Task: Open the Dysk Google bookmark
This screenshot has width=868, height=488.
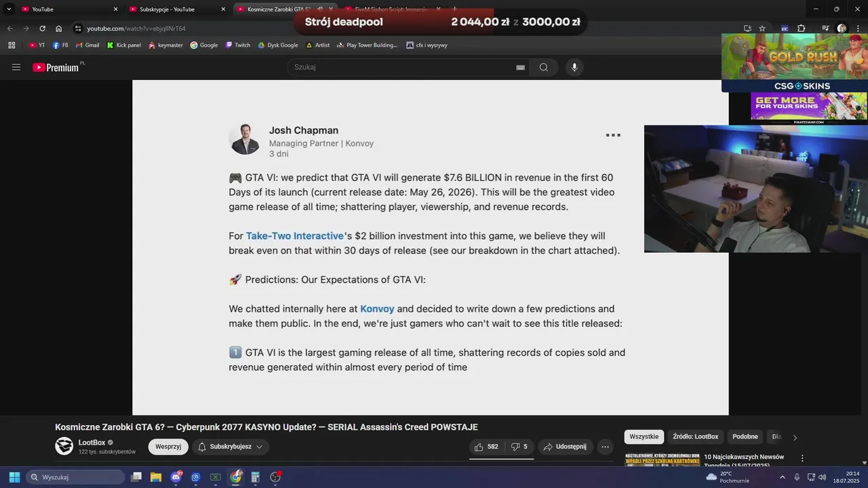Action: 278,45
